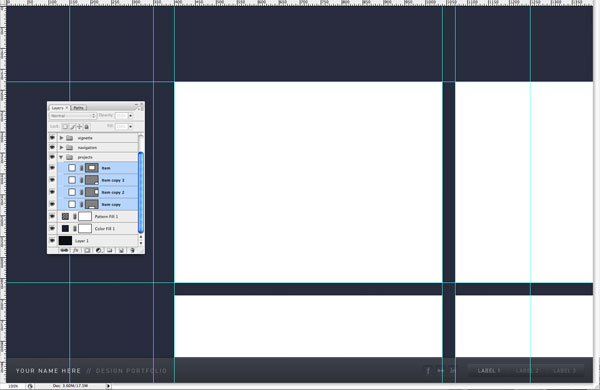The image size is (600, 390).
Task: Click the Link layers chain icon
Action: point(64,250)
